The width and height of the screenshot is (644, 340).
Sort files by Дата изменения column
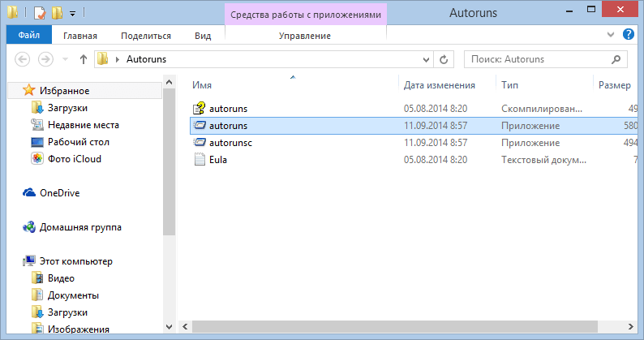439,84
